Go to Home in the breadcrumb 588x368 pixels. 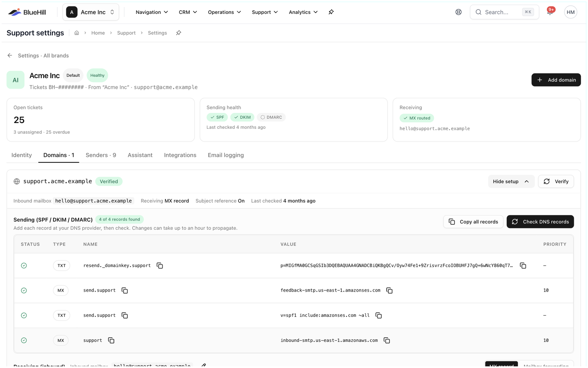click(x=98, y=33)
